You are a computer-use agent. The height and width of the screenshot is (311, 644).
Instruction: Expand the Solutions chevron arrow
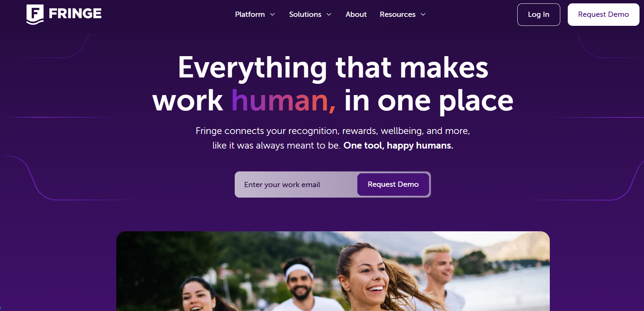coord(329,14)
